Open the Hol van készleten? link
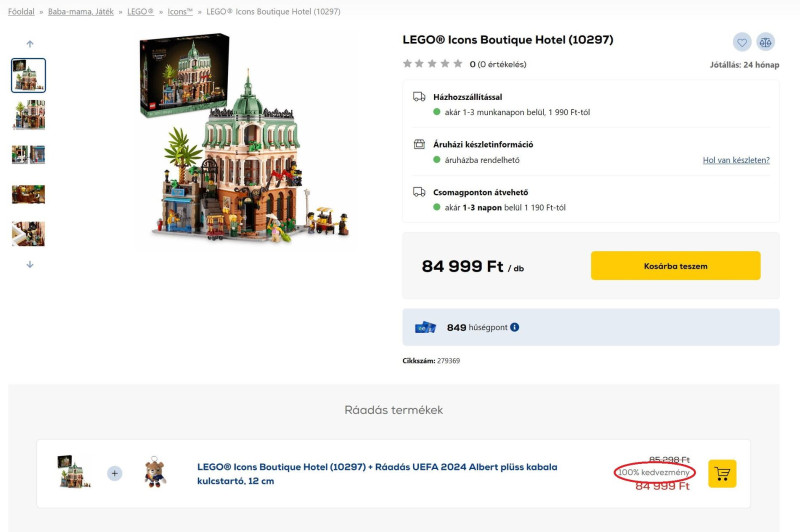Viewport: 800px width, 532px height. (736, 160)
